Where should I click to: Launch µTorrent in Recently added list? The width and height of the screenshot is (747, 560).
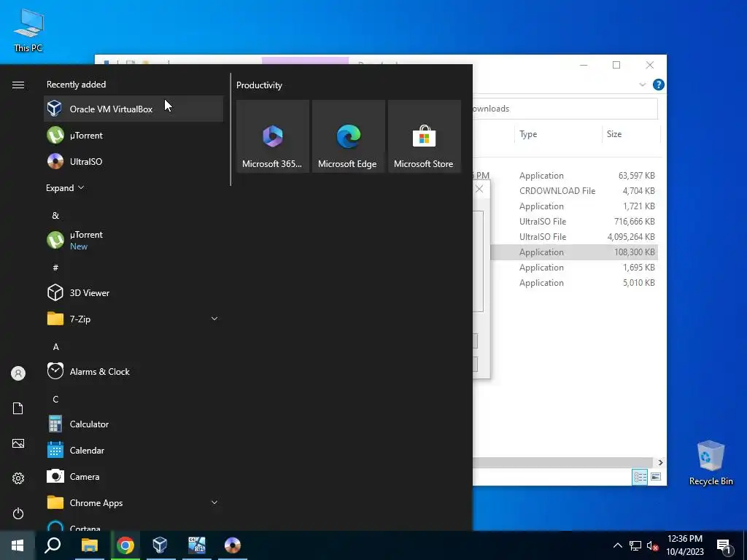coord(133,135)
